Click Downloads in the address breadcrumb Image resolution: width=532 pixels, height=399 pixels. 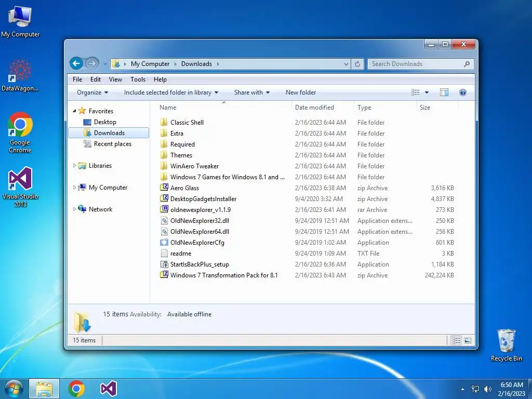click(196, 64)
